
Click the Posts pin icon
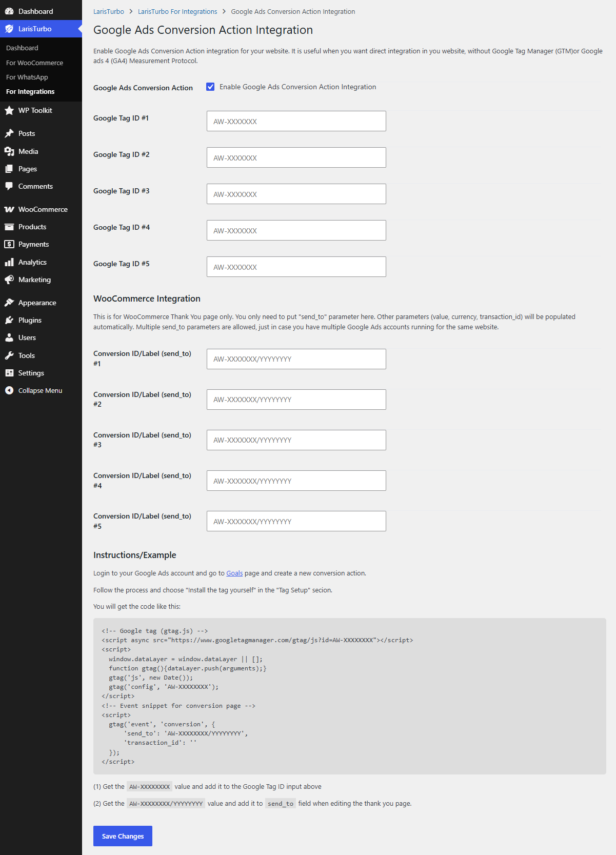pos(9,133)
